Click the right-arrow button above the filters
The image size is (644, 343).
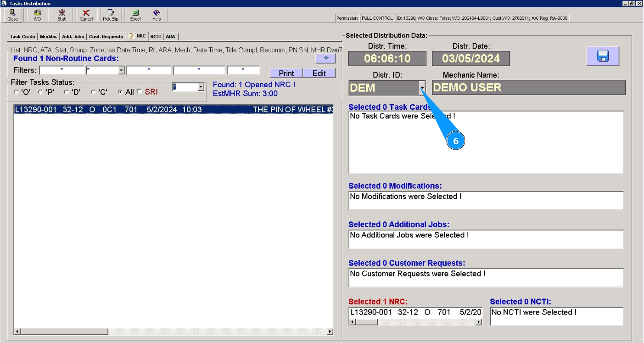click(325, 58)
